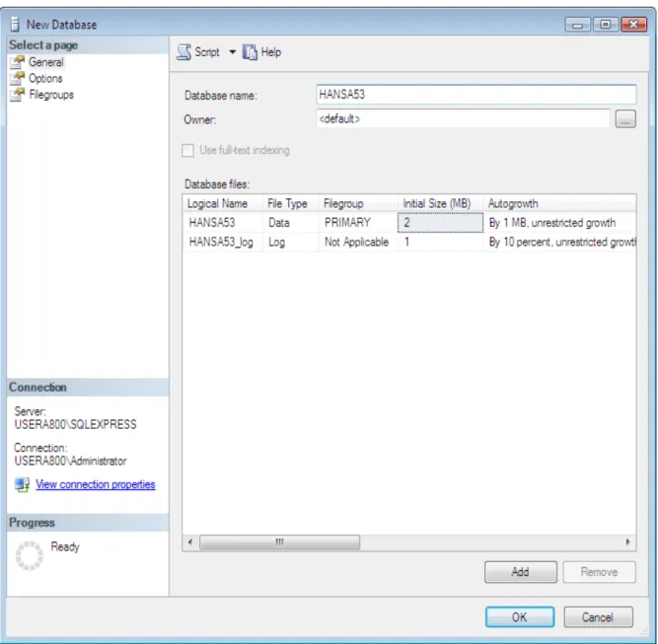Browse for owner with ellipsis button

625,119
